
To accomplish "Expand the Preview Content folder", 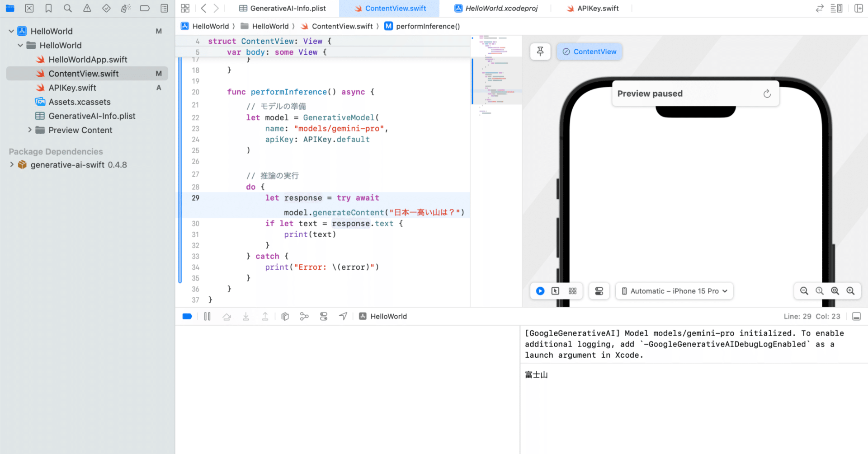I will [29, 130].
